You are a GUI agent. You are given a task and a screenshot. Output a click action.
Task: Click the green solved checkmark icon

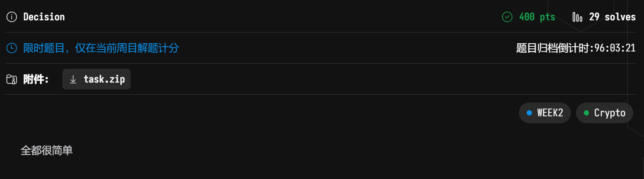point(507,17)
